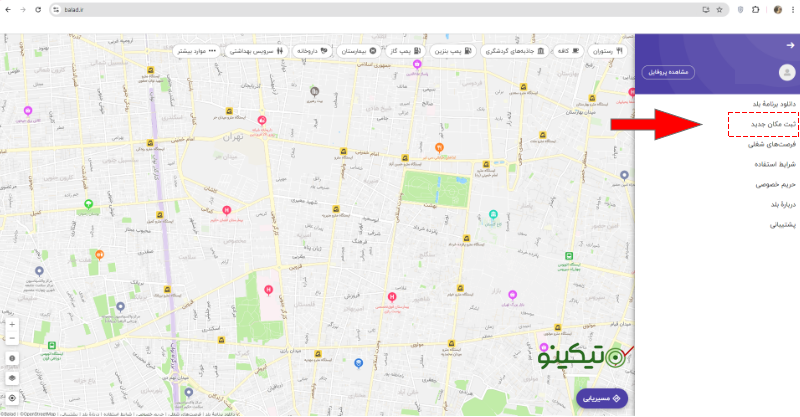The height and width of the screenshot is (417, 800).
Task: Open دانلود برنامهٔ بلد download menu item
Action: coord(774,104)
